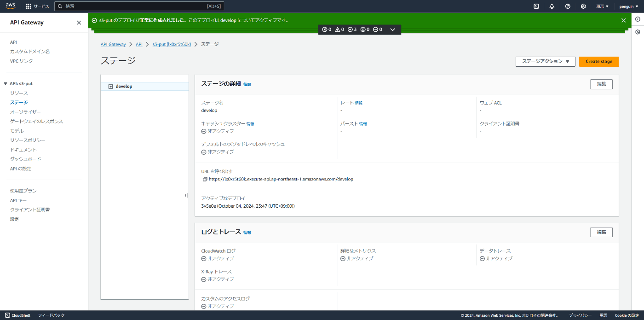Follow the API breadcrumb link
The image size is (644, 320).
click(139, 44)
